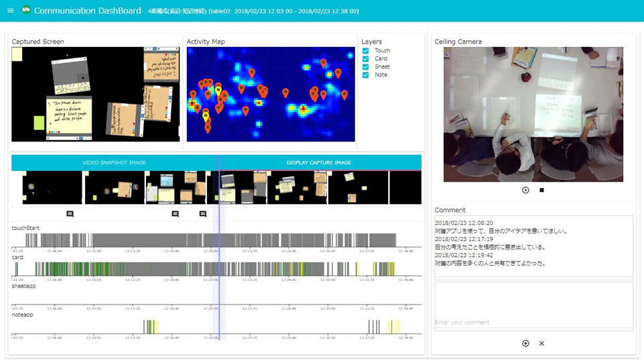This screenshot has height=361, width=644.
Task: Click the Communication DashBoard logo icon
Action: tap(26, 11)
